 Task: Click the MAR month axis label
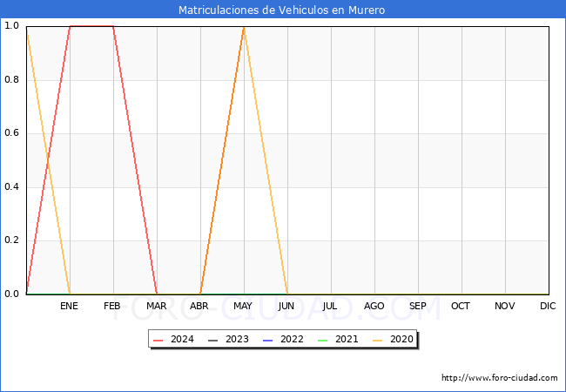click(x=156, y=306)
